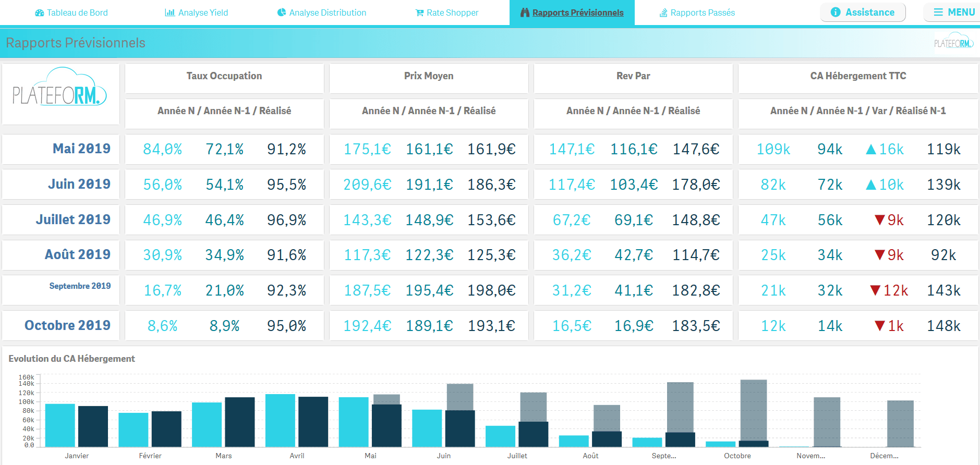This screenshot has height=465, width=980.
Task: Click the red down arrow for Septembre 2019
Action: (875, 290)
